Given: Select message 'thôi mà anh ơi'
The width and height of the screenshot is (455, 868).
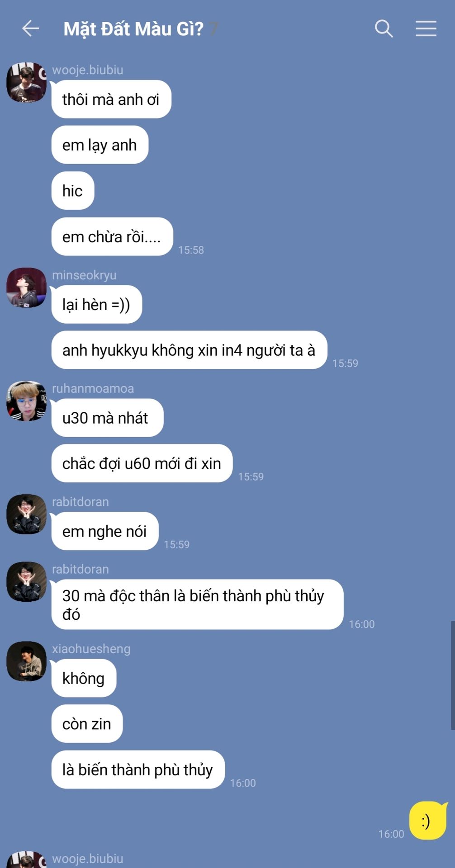Looking at the screenshot, I should pyautogui.click(x=111, y=99).
